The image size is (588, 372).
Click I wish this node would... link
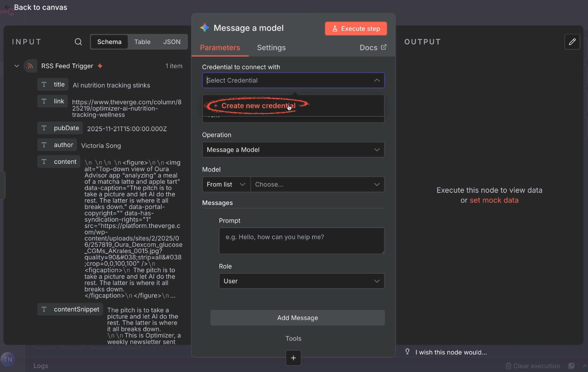point(451,352)
